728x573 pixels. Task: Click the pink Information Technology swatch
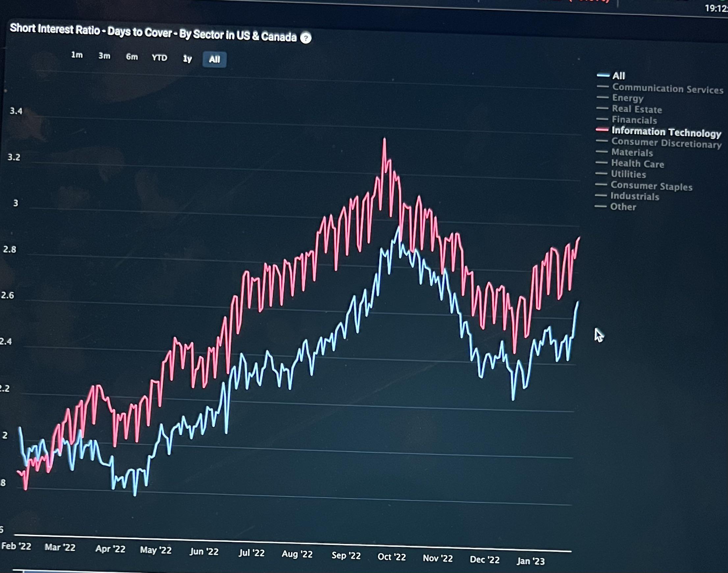[x=602, y=129]
